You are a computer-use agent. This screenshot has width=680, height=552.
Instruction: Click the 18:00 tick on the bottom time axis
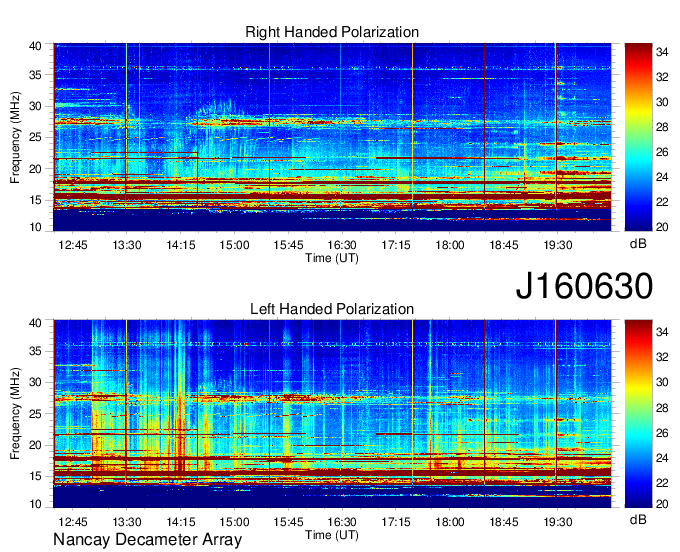[x=450, y=522]
